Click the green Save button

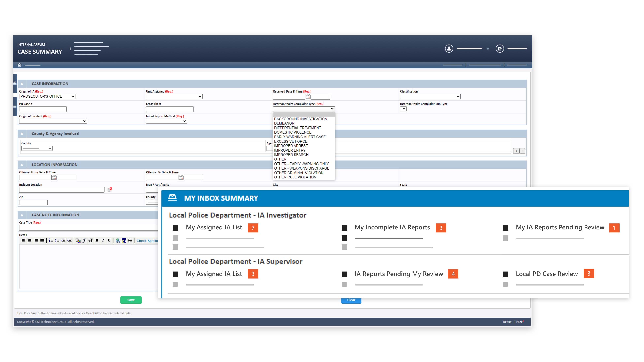coord(131,300)
